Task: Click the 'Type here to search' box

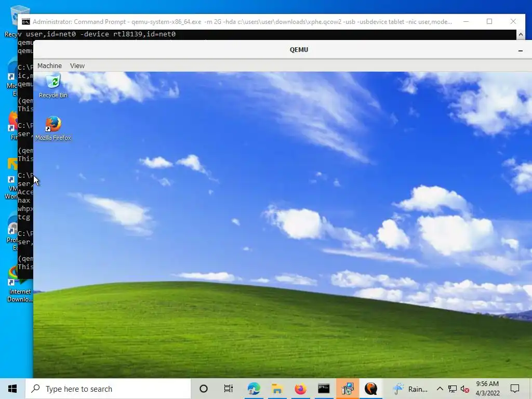Action: (x=108, y=389)
